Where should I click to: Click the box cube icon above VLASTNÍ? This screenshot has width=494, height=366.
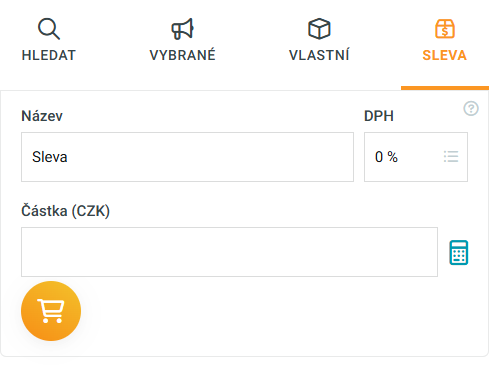[319, 29]
